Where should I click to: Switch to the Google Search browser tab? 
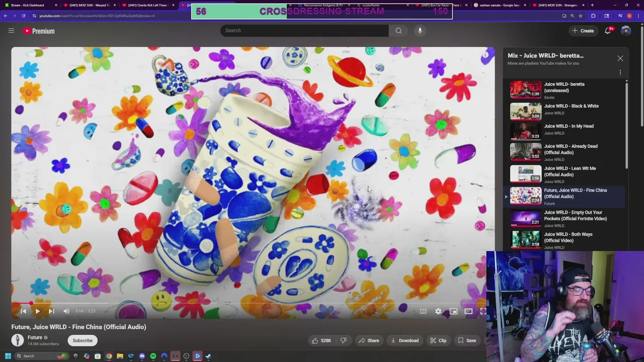click(x=502, y=5)
